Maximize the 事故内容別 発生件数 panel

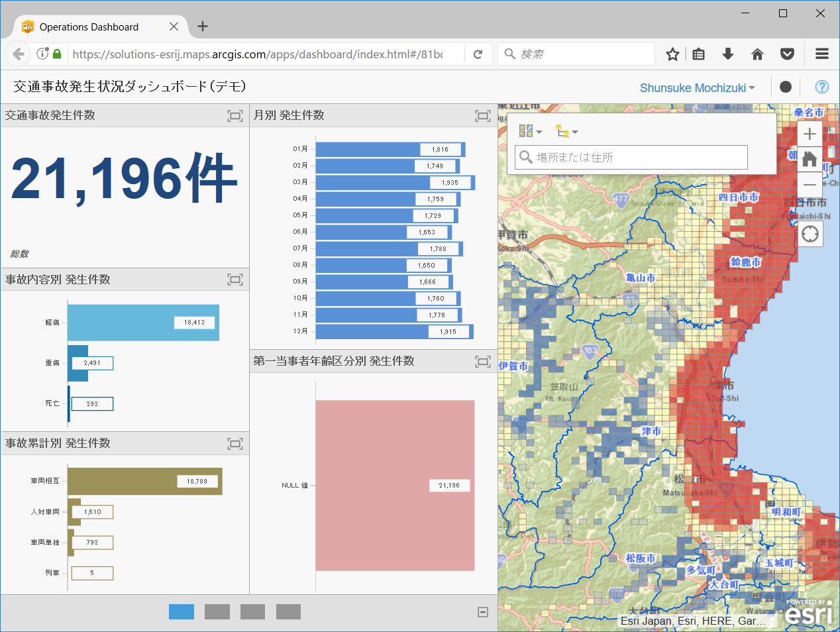(235, 280)
